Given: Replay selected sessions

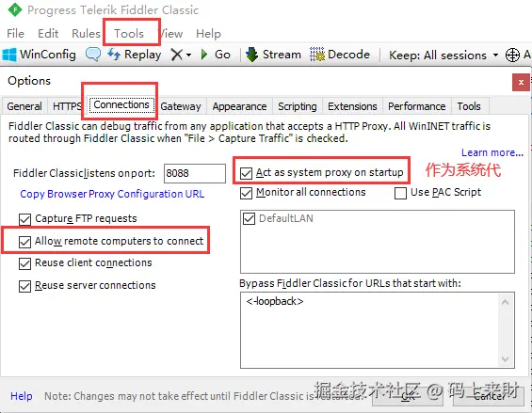Looking at the screenshot, I should point(134,55).
